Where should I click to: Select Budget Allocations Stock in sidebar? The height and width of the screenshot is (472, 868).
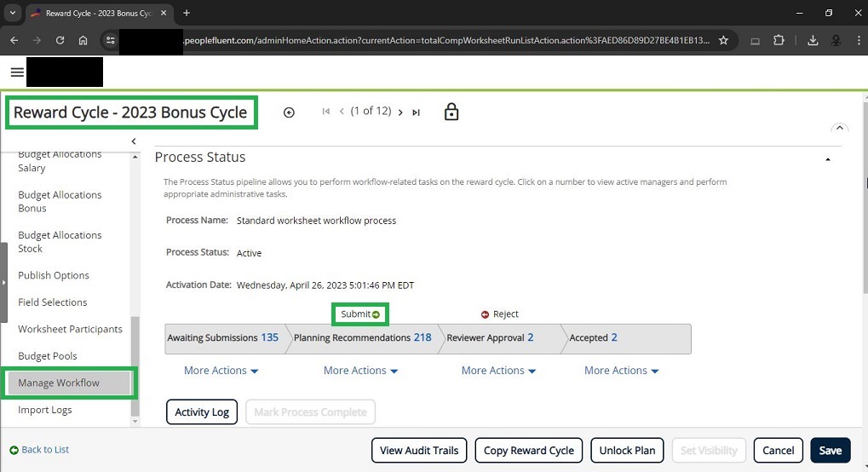[60, 242]
